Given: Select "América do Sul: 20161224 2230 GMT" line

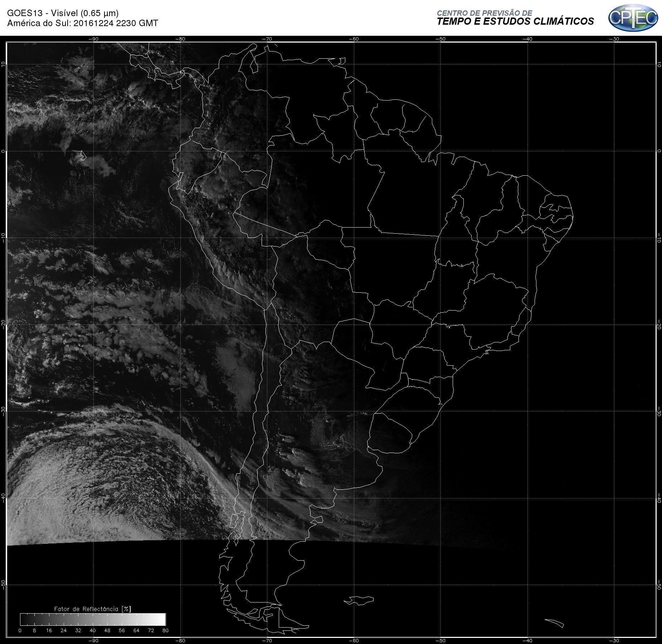Looking at the screenshot, I should tap(83, 23).
